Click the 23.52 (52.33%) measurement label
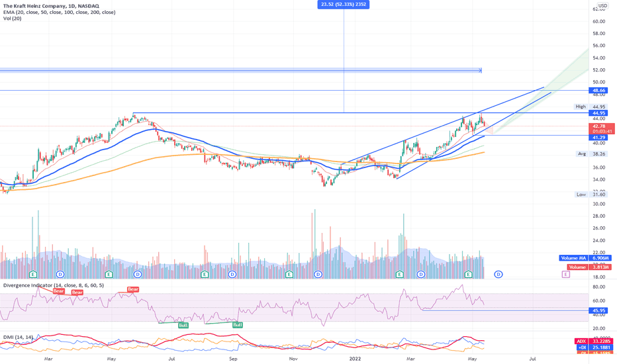This screenshot has height=364, width=617. click(x=344, y=5)
